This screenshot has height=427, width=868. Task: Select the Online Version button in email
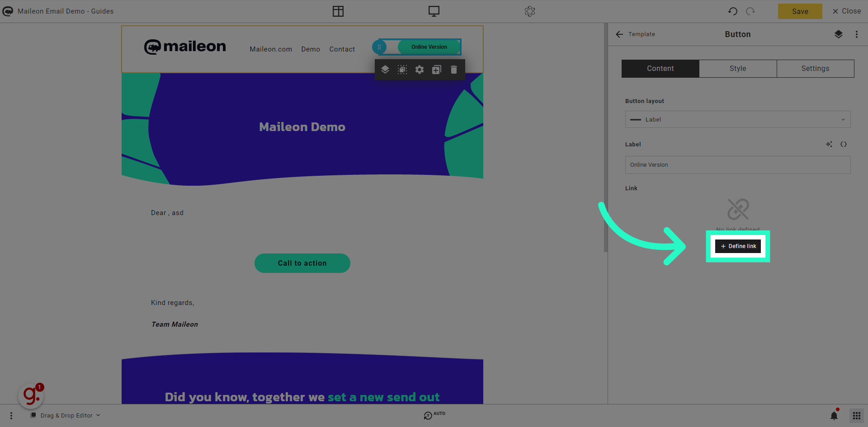pos(429,47)
